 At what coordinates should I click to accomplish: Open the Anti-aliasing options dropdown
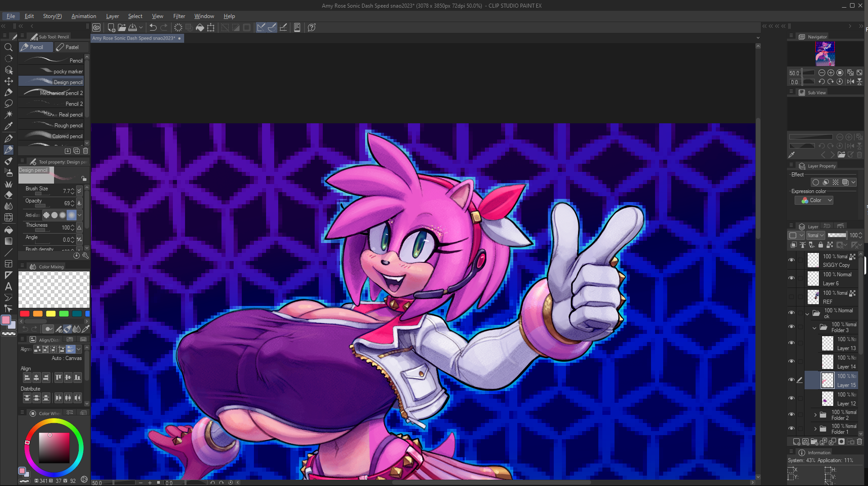(x=80, y=215)
